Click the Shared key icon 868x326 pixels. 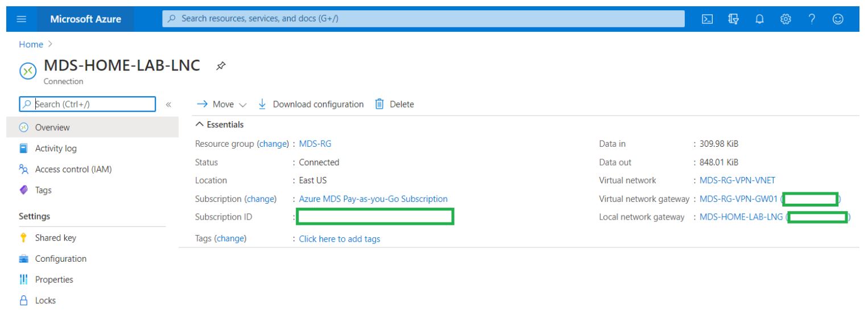point(23,238)
